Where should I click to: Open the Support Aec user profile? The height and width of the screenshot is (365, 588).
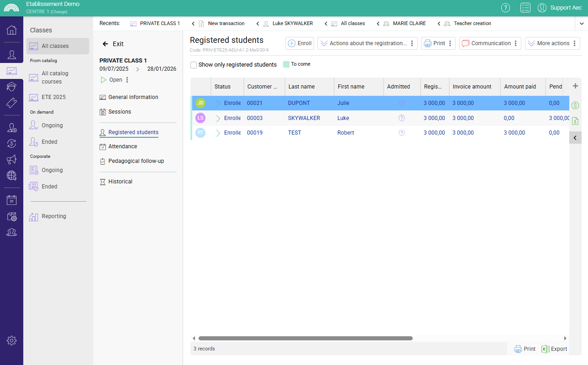coord(560,8)
